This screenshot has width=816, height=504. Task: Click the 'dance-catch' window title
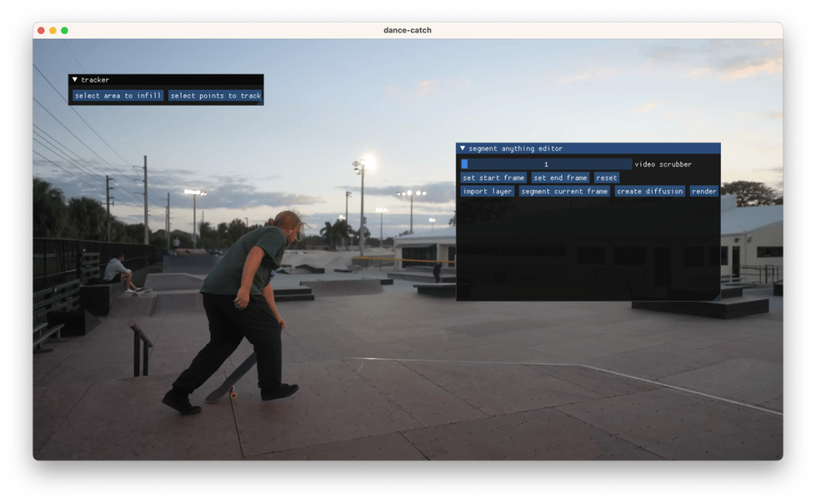(x=407, y=30)
